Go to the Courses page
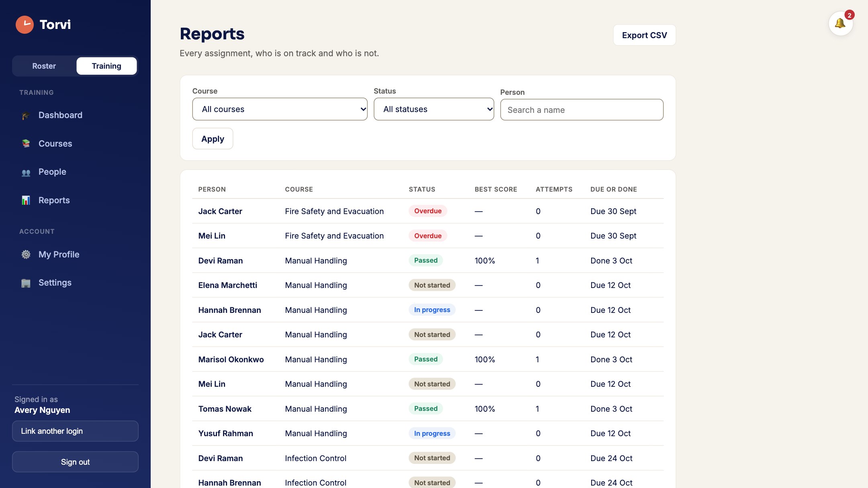This screenshot has width=868, height=488. 75,144
